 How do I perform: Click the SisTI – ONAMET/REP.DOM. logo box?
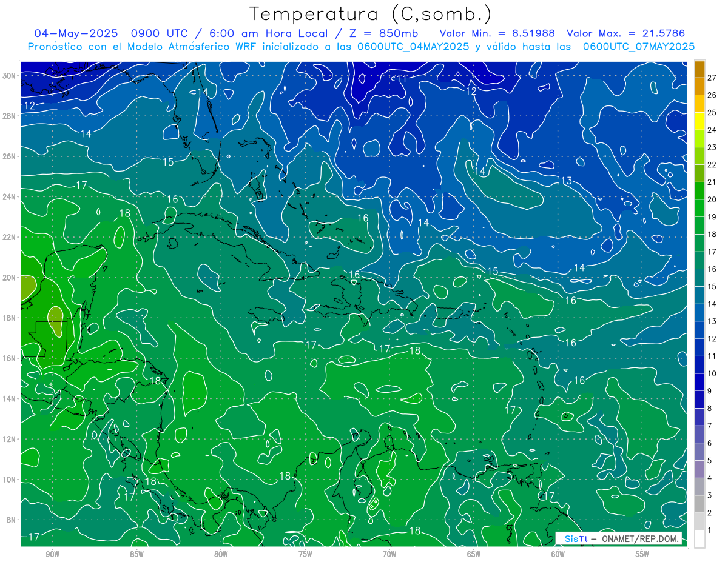pos(618,538)
